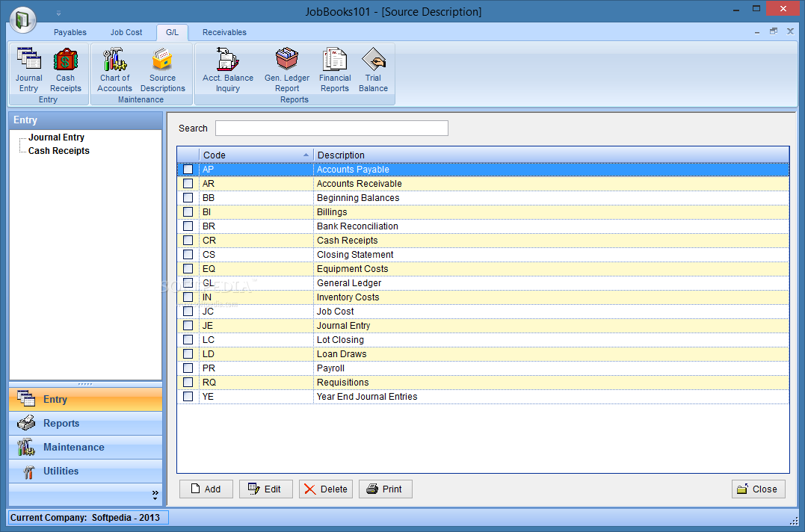The image size is (805, 532).
Task: Select the RQ code cell
Action: (256, 383)
